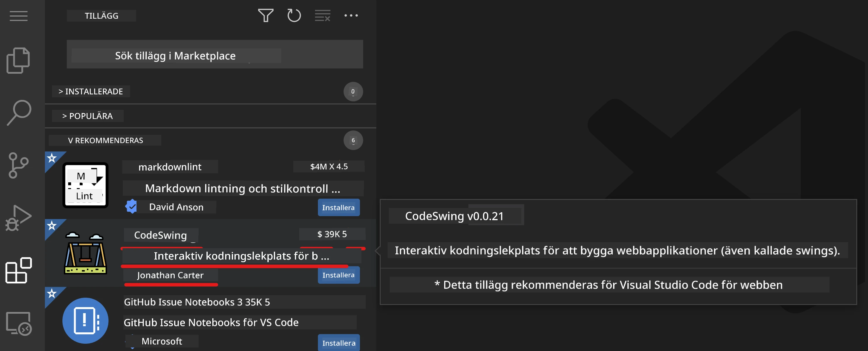Viewport: 868px width, 351px height.
Task: Click the publisher name David Anson
Action: click(176, 207)
